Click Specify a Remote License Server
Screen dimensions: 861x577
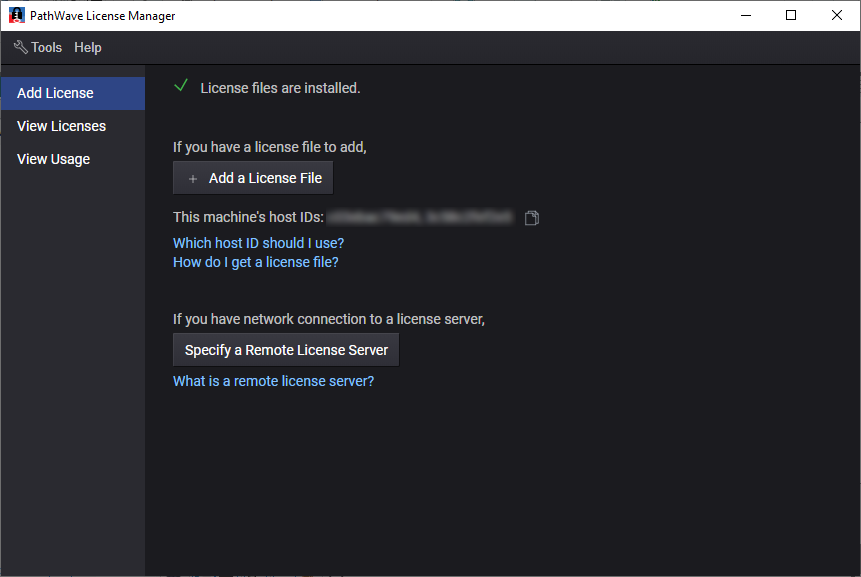click(286, 350)
